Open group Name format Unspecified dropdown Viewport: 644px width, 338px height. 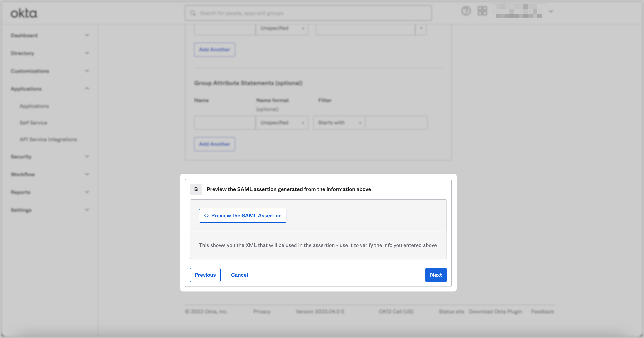(x=282, y=122)
